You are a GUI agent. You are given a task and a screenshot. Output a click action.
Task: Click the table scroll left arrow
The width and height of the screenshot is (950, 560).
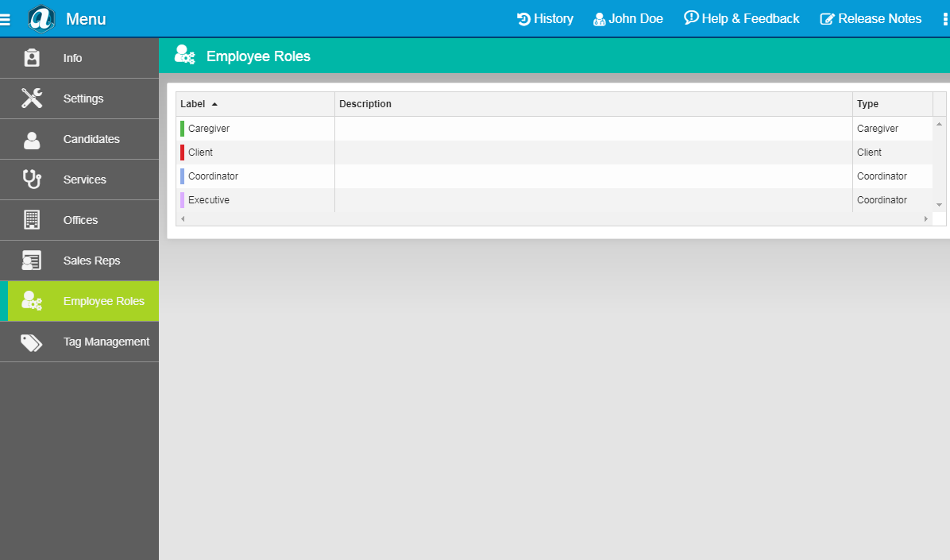(183, 218)
